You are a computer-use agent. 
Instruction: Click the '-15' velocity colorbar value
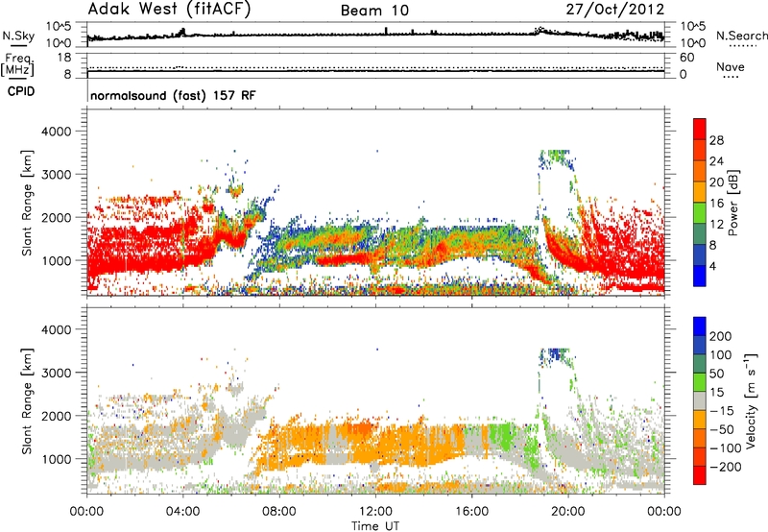point(722,411)
